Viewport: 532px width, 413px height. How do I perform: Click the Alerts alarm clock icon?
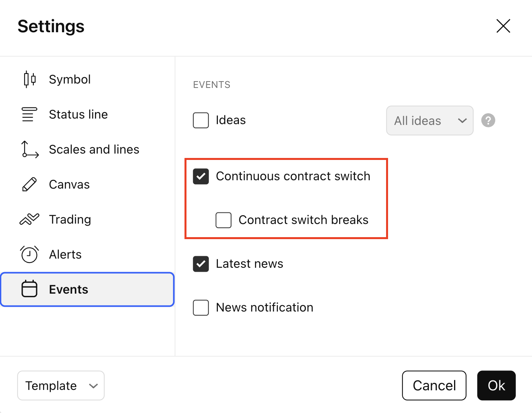(x=29, y=254)
